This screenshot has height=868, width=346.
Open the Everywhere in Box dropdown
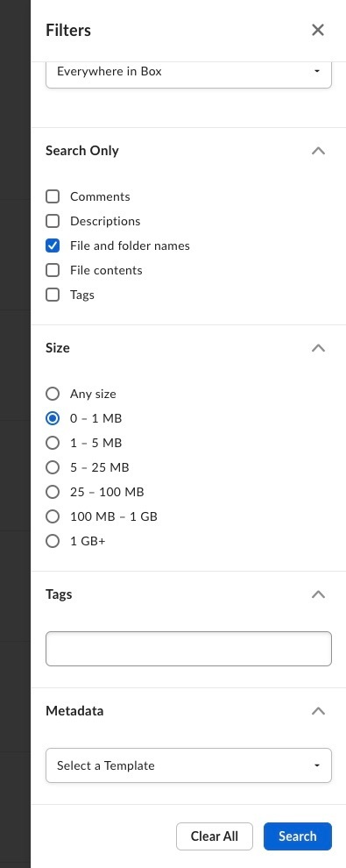coord(188,73)
